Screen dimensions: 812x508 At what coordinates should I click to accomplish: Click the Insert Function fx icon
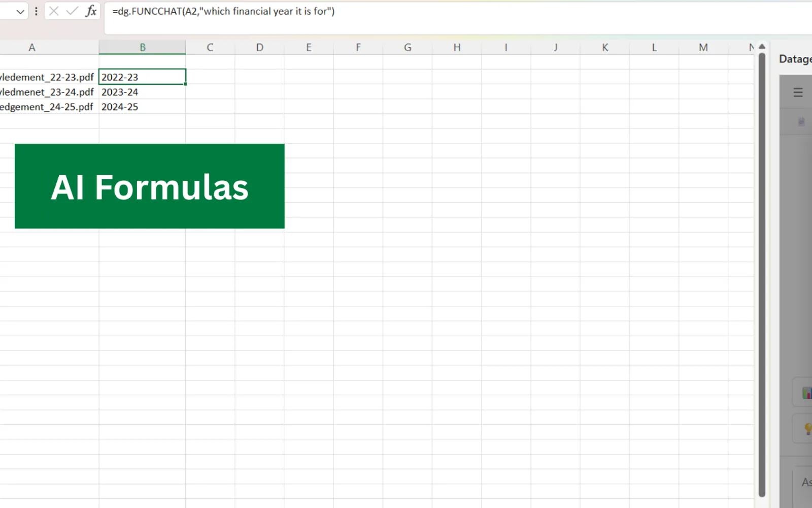click(x=91, y=11)
